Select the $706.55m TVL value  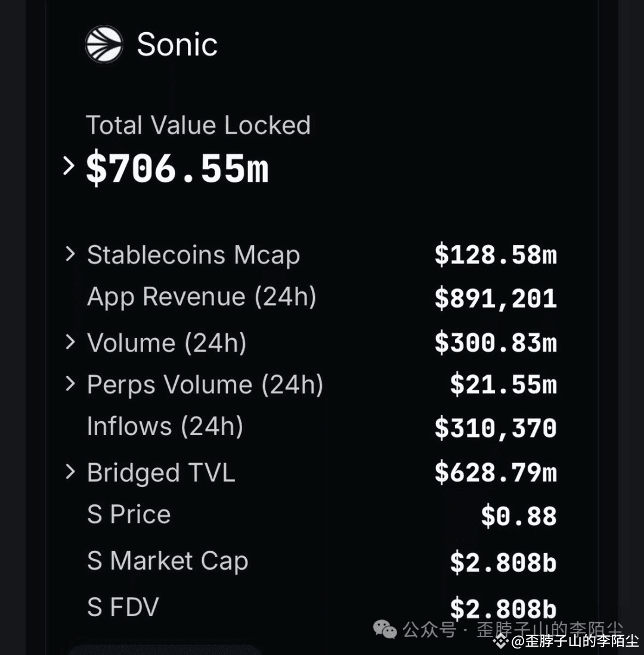(177, 168)
